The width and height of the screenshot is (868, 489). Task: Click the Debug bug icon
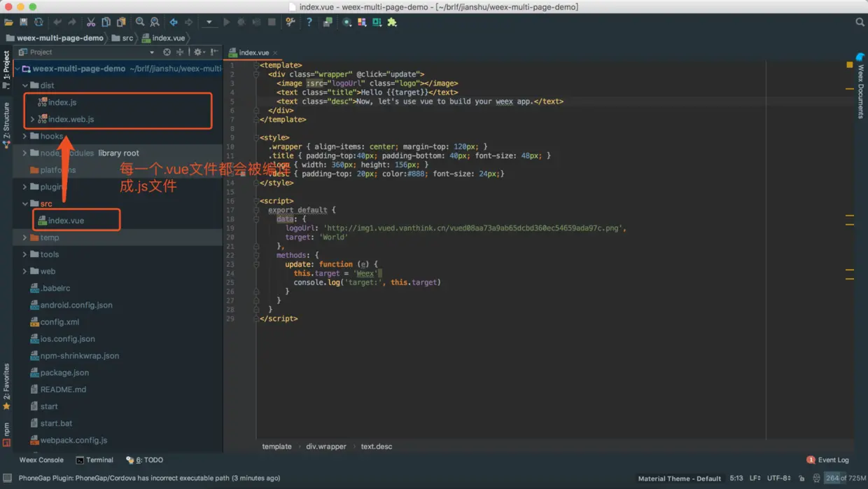pos(241,22)
